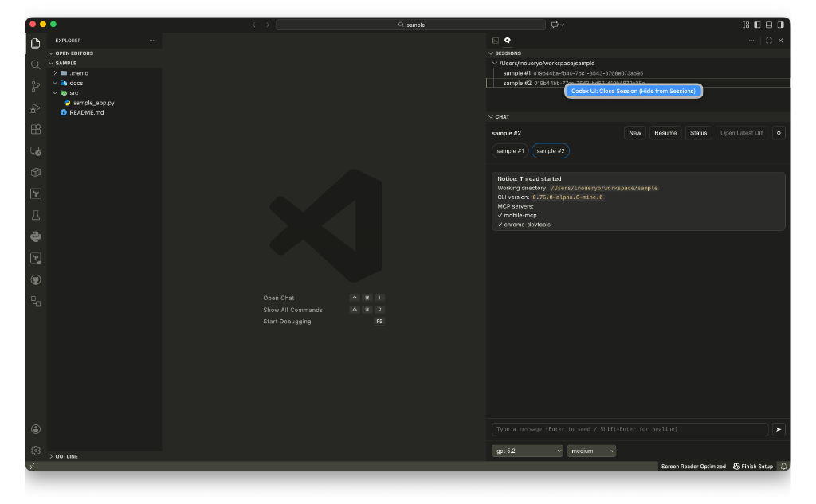Click the send message arrow button
816x504 pixels.
pyautogui.click(x=779, y=429)
